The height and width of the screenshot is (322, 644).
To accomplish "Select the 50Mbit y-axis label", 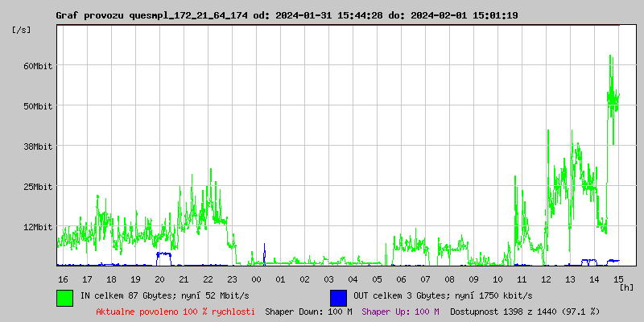I will coord(38,106).
